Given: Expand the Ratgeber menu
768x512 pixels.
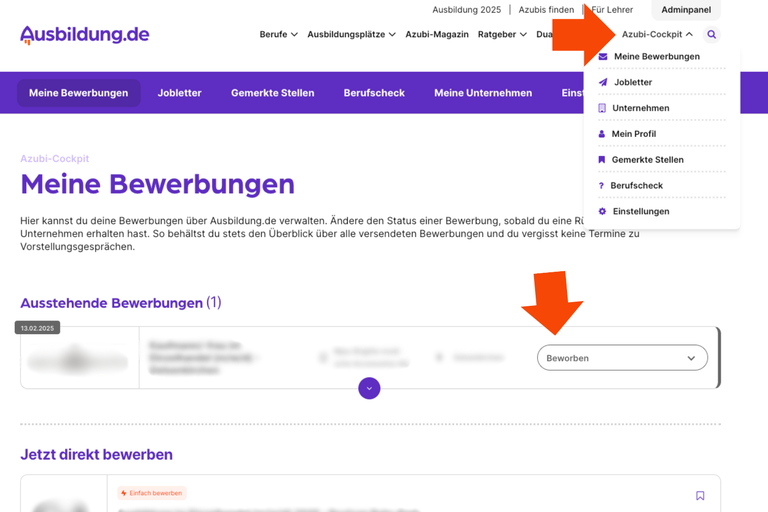Looking at the screenshot, I should tap(502, 34).
